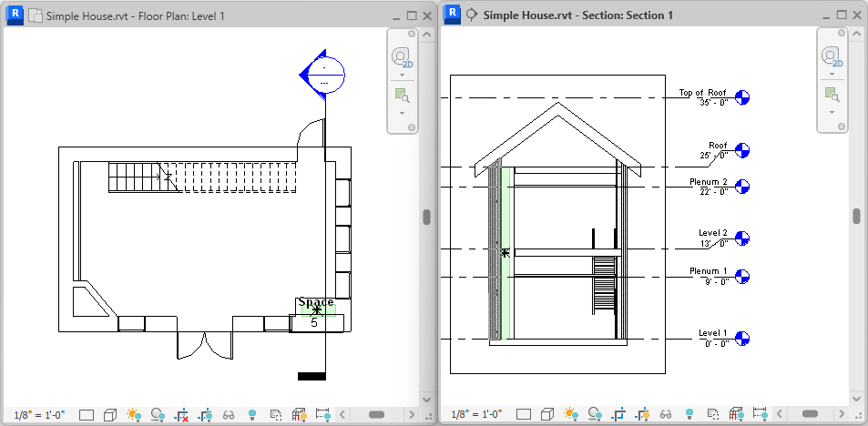Expand the steering wheel arrow in the Floor Plan navigation bar

402,75
